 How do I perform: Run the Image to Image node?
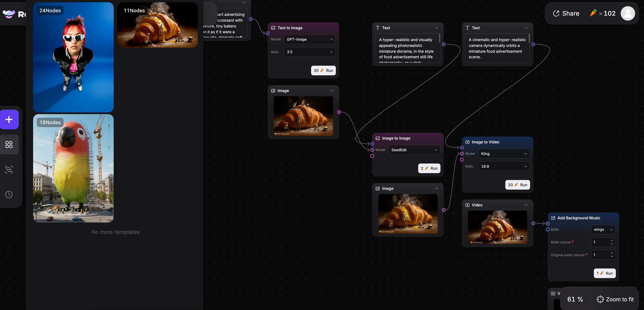click(429, 168)
